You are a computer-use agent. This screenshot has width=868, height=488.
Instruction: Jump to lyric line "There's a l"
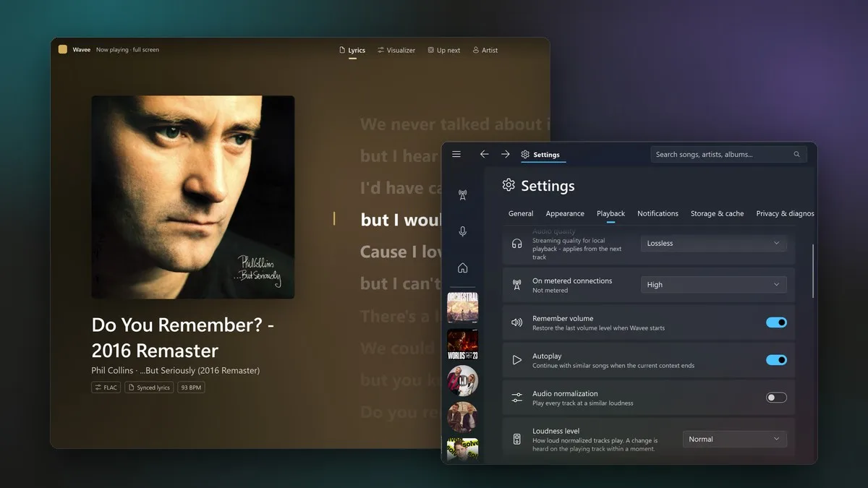[x=400, y=316]
